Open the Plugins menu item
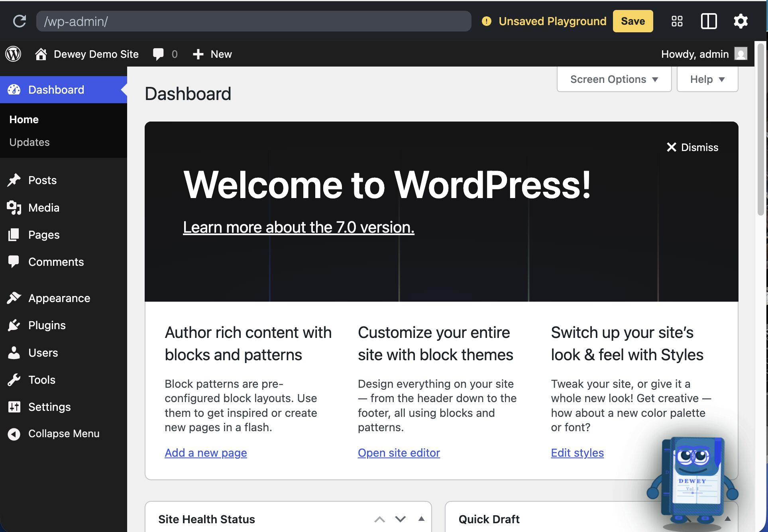The width and height of the screenshot is (768, 532). coord(47,325)
